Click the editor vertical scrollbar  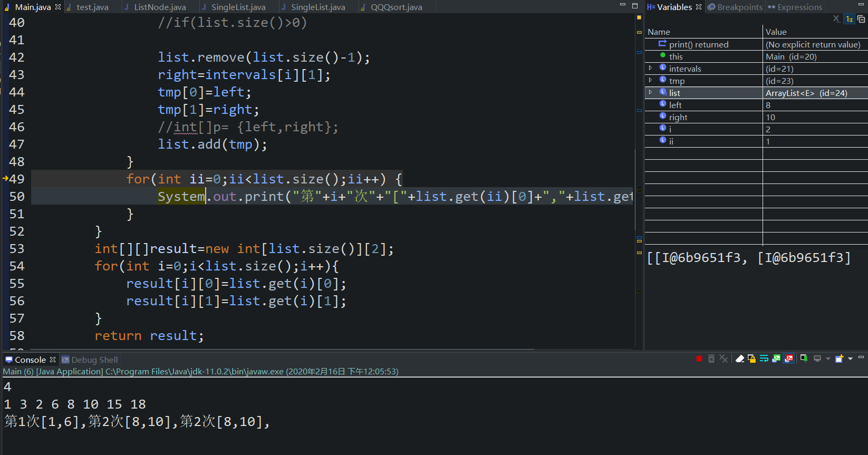pyautogui.click(x=635, y=190)
